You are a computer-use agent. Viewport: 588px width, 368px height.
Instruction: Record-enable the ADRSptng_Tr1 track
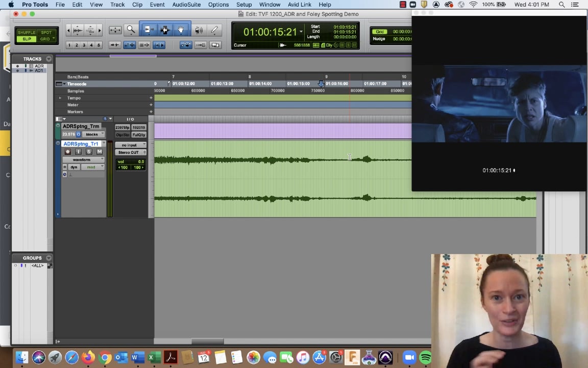(x=68, y=152)
